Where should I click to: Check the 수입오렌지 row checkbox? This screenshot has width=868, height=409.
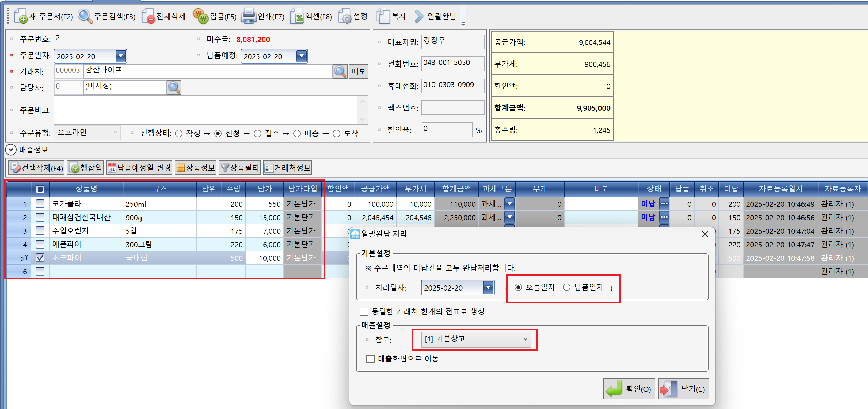click(x=40, y=231)
